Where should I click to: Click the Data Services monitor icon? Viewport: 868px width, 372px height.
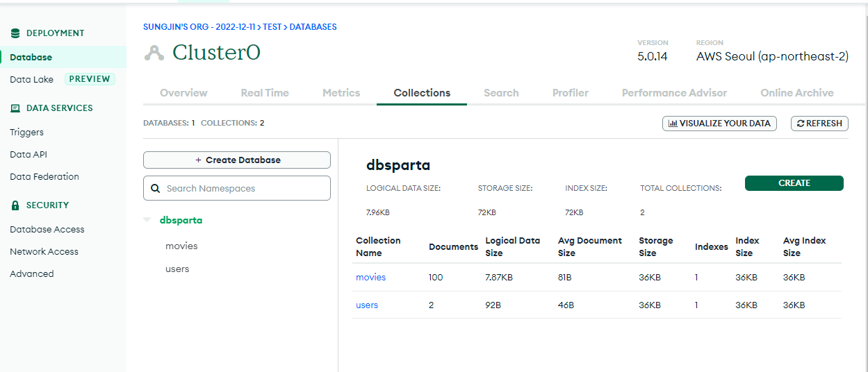click(x=15, y=108)
